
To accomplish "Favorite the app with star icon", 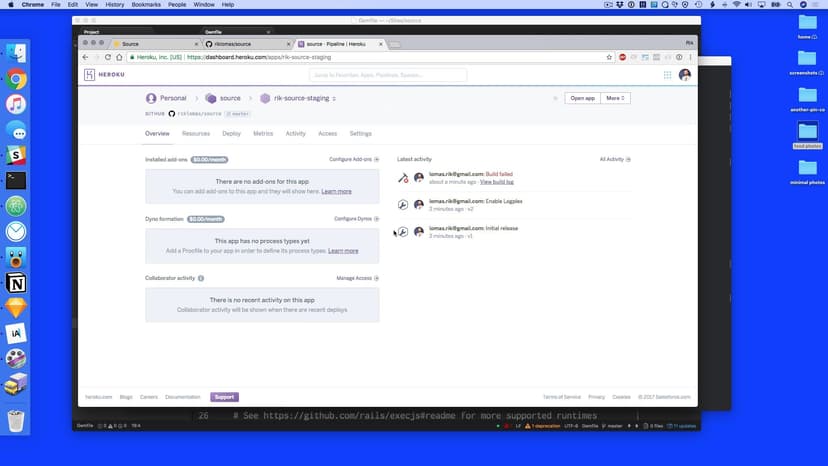I will tap(555, 98).
